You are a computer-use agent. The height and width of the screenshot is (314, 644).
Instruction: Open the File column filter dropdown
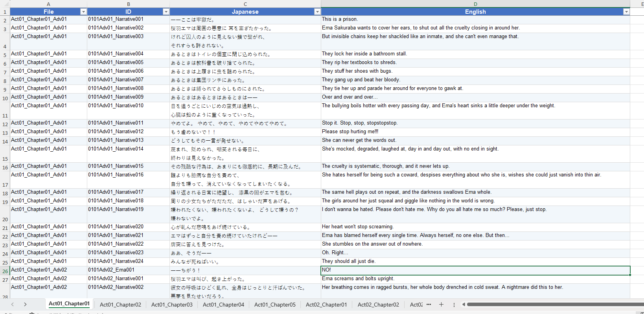[83, 12]
